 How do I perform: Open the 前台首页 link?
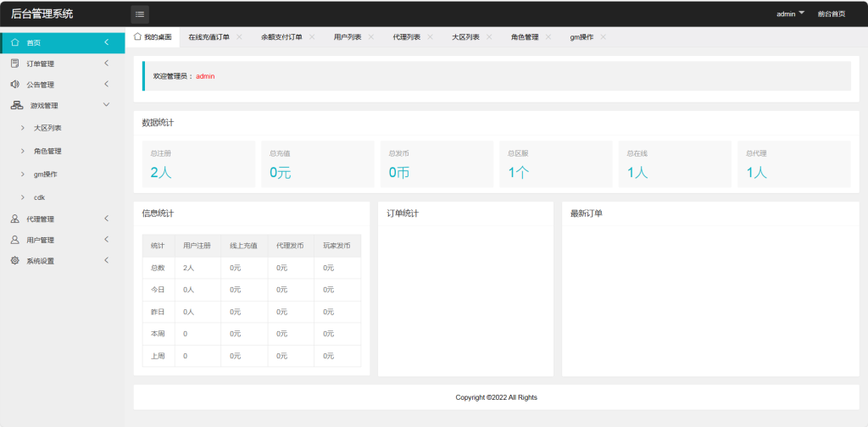click(831, 14)
